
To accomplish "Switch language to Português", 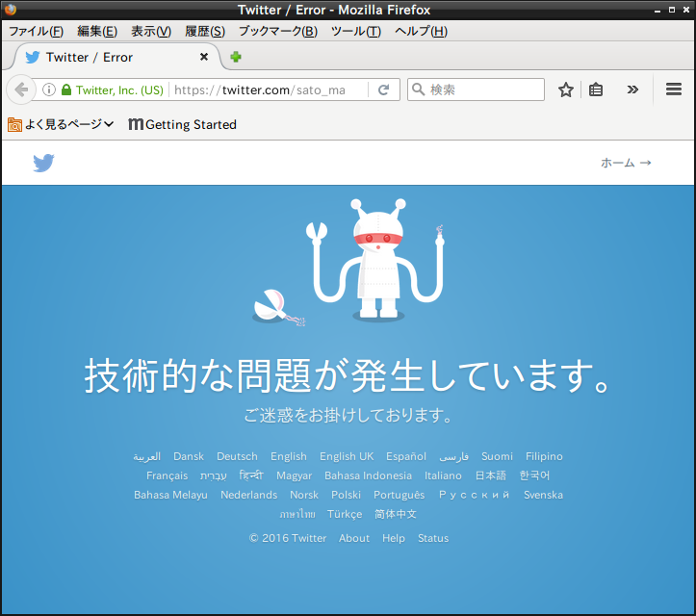I will [x=400, y=495].
